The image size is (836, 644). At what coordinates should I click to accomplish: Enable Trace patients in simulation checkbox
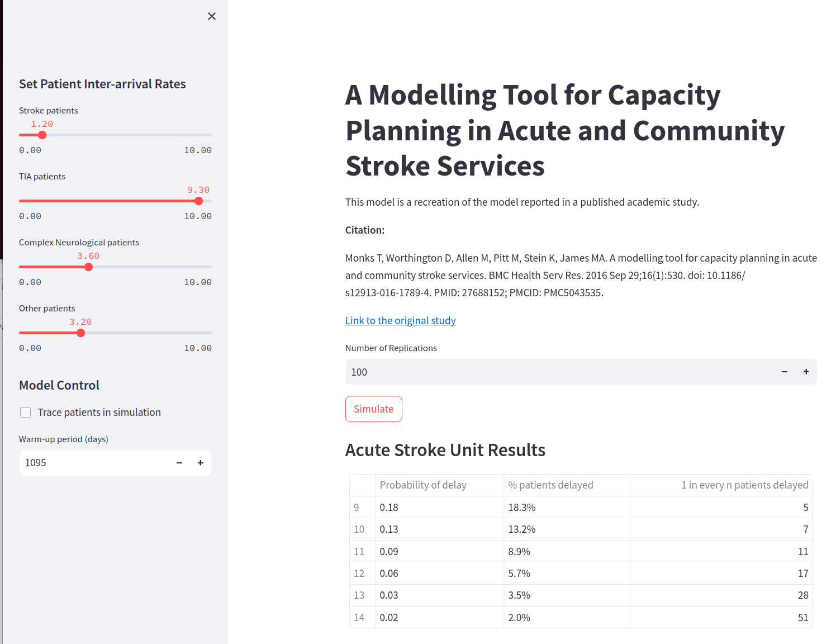pos(26,413)
